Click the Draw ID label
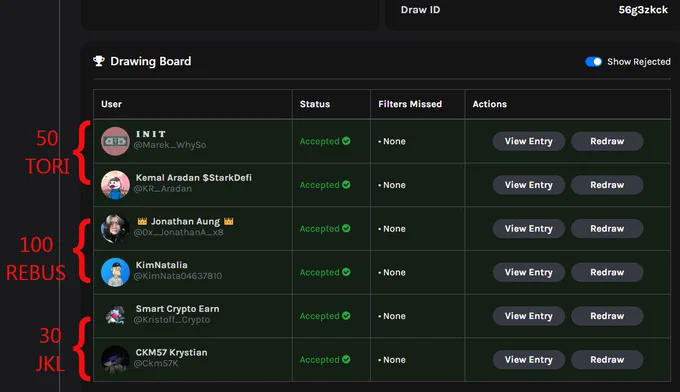Viewport: 680px width, 392px height. (420, 10)
